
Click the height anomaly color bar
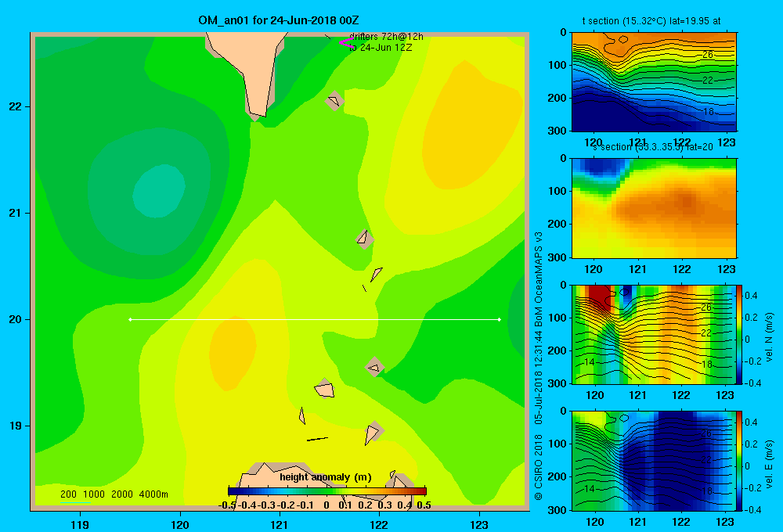(x=327, y=491)
